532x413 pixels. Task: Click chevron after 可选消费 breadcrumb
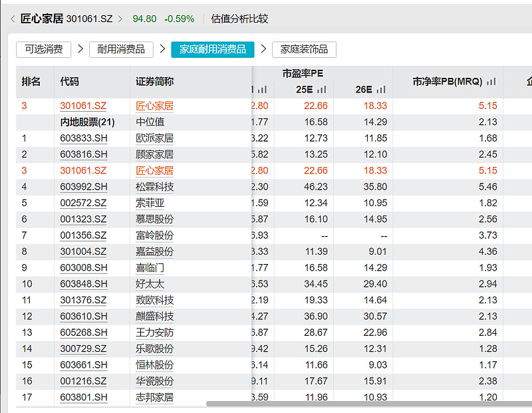pos(80,49)
